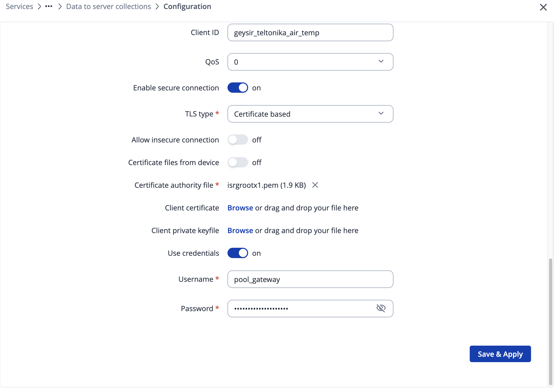Browse for Client private keyfile

(x=240, y=231)
